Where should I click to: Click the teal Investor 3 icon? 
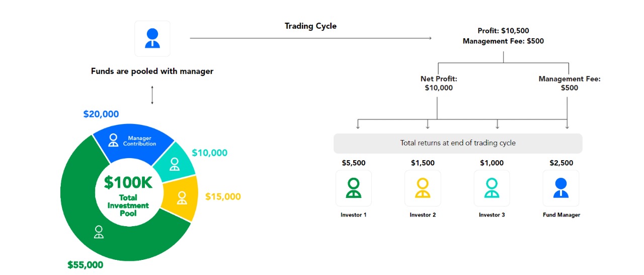pos(492,188)
